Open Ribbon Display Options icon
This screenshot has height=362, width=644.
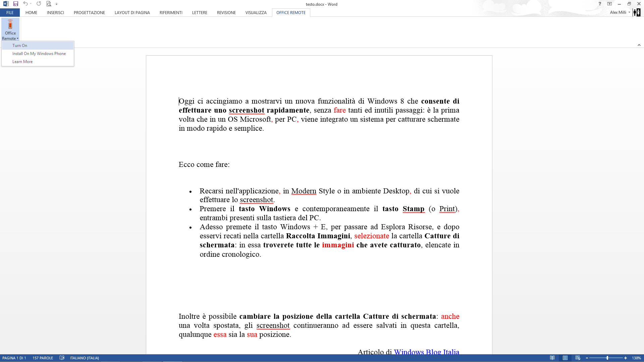click(609, 4)
